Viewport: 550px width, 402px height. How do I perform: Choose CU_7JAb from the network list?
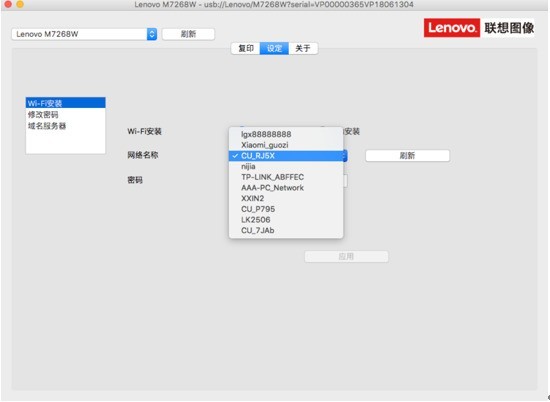pyautogui.click(x=286, y=230)
